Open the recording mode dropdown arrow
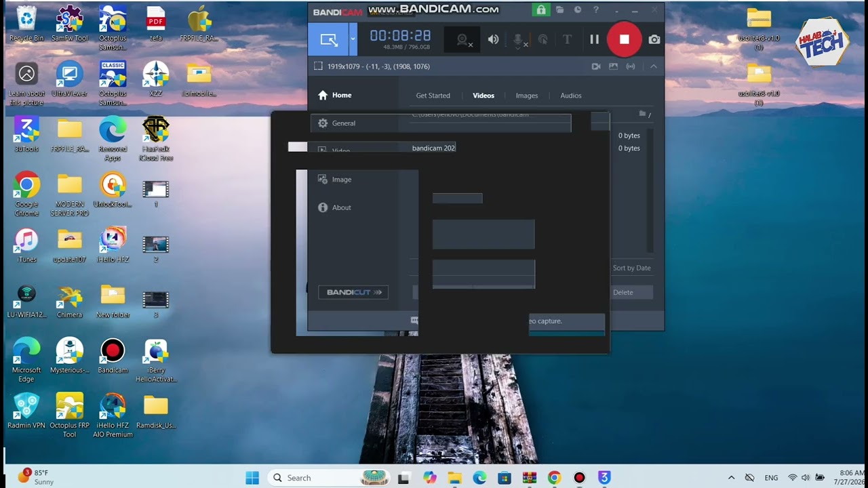This screenshot has height=488, width=868. (353, 39)
